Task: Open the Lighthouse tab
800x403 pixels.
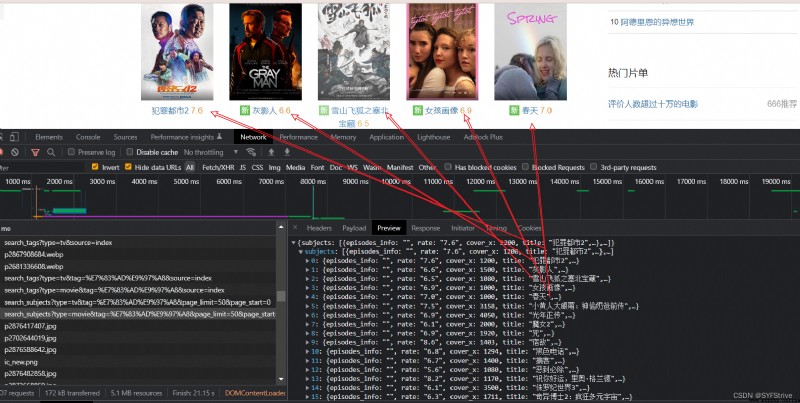Action: [434, 137]
